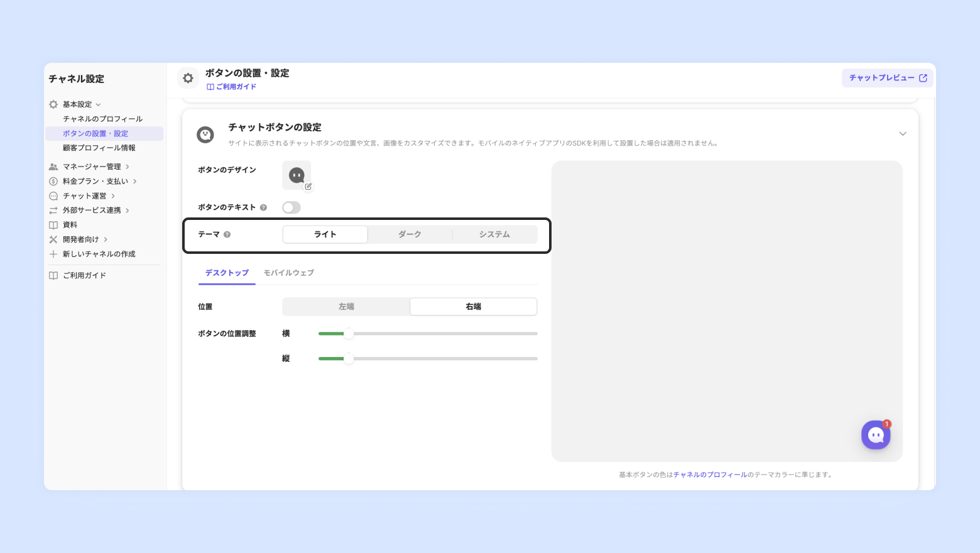The width and height of the screenshot is (980, 553).
Task: Click the book icon next to ご利用ガイド header link
Action: tap(210, 87)
